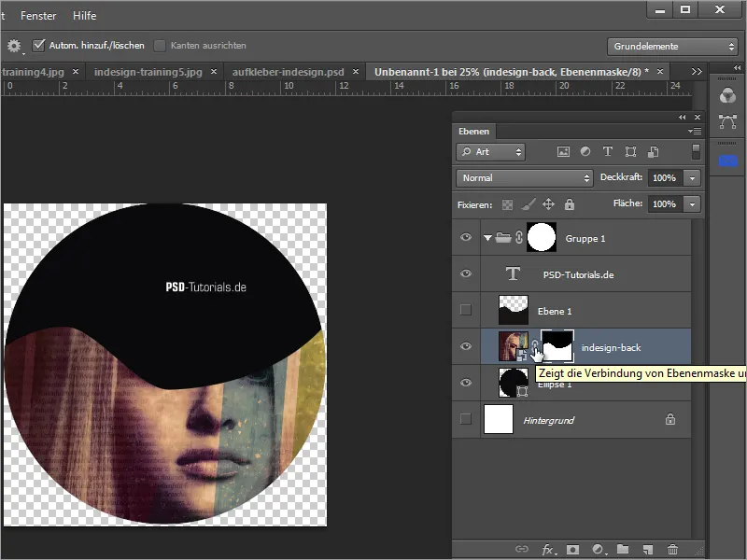Collapse the Ebenen panel with double arrows
Image resolution: width=747 pixels, height=560 pixels.
point(683,118)
